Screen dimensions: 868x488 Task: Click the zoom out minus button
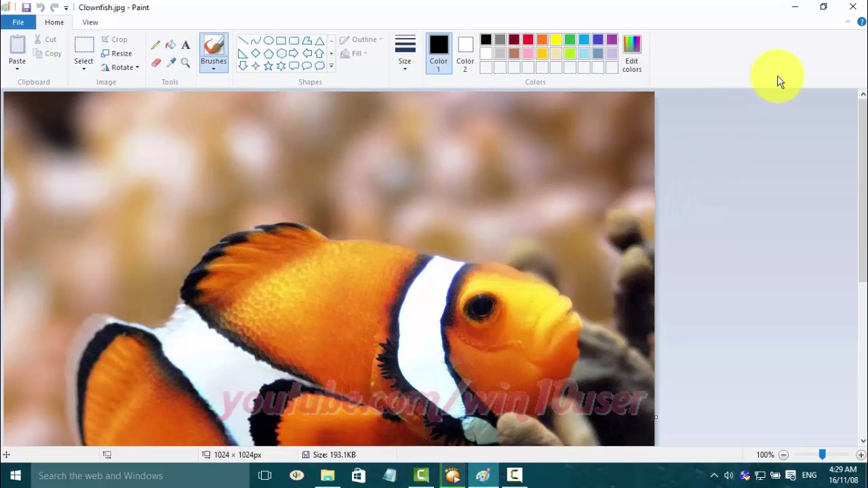click(x=783, y=455)
